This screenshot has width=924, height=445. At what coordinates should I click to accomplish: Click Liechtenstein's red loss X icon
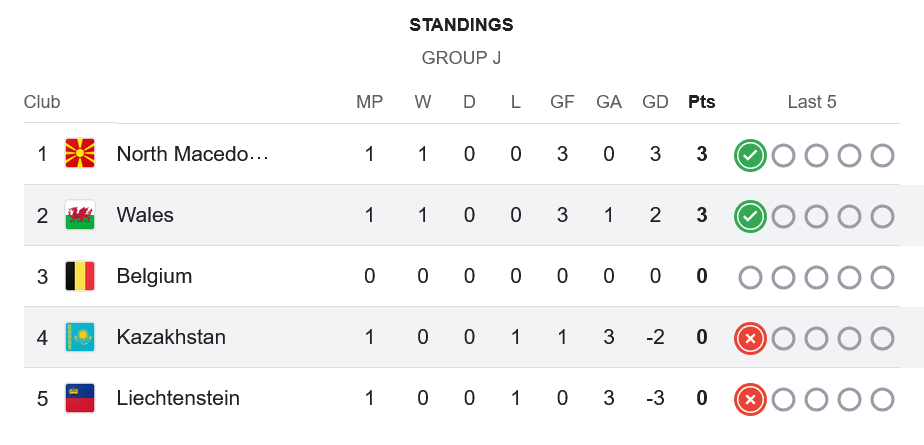750,399
